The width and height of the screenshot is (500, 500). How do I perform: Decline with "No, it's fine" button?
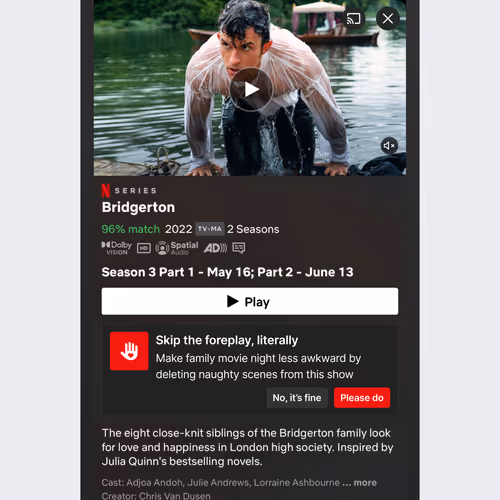tap(297, 398)
